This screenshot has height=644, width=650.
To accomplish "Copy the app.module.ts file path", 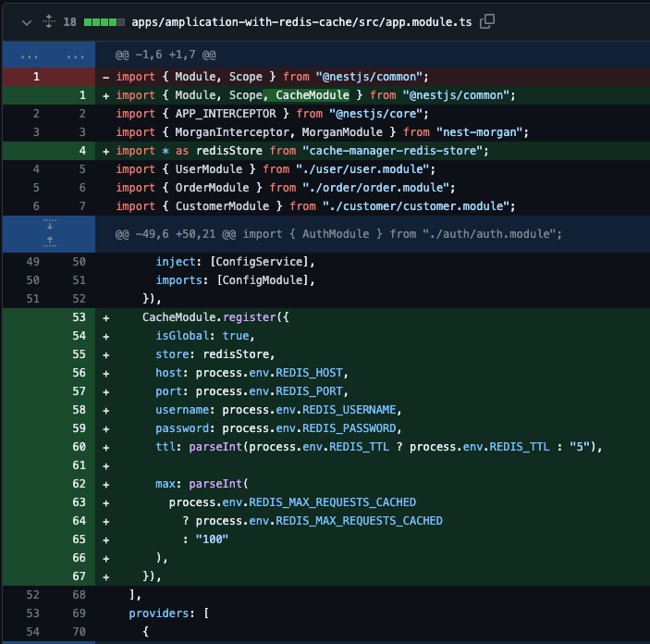I will (487, 21).
